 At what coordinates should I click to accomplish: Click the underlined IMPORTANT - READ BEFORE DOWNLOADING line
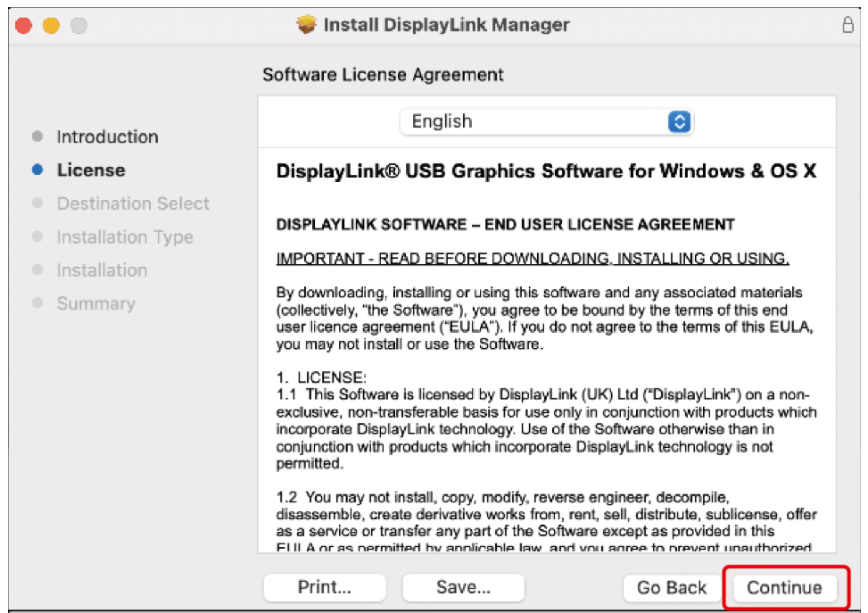[533, 259]
